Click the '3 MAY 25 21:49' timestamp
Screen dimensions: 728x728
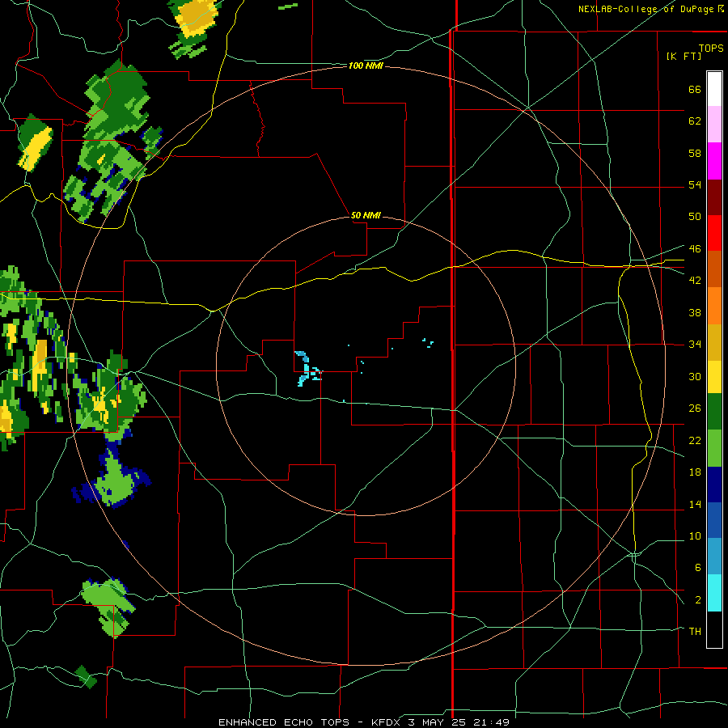tap(459, 722)
